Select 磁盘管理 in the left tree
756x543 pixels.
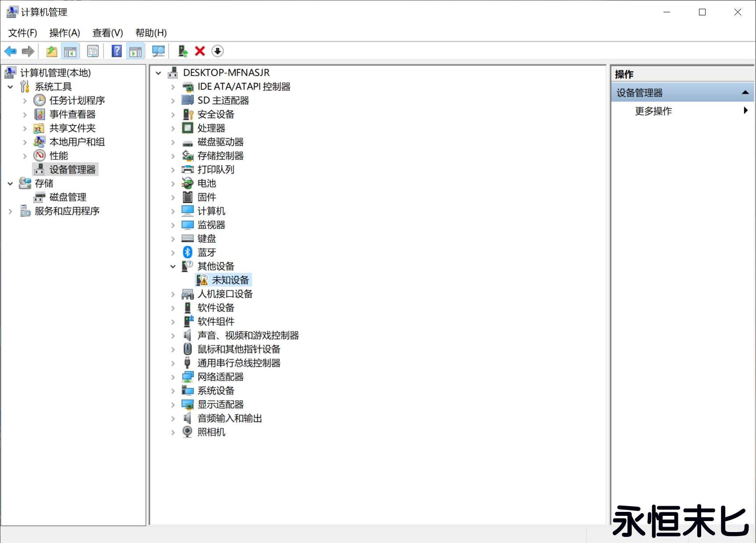click(68, 196)
